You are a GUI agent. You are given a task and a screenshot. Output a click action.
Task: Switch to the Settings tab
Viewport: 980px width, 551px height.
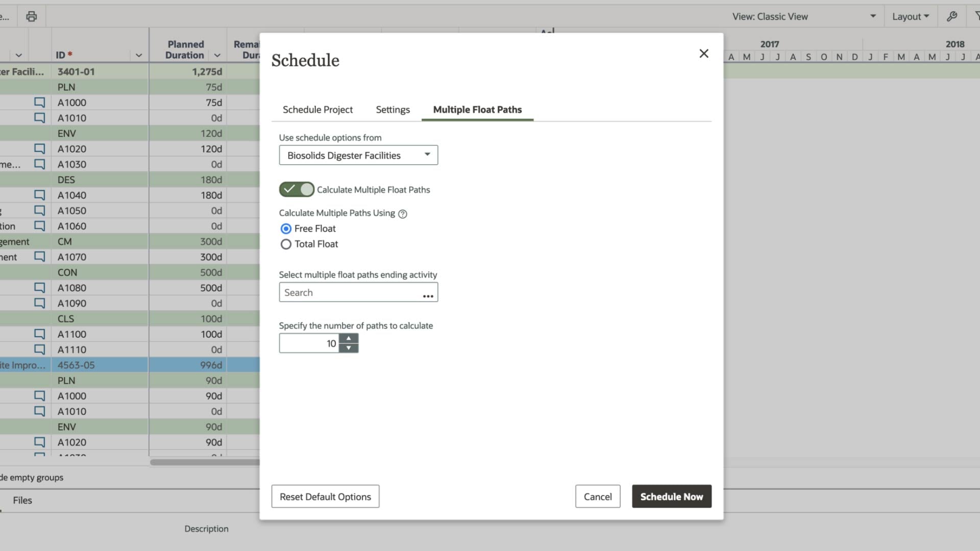(393, 110)
